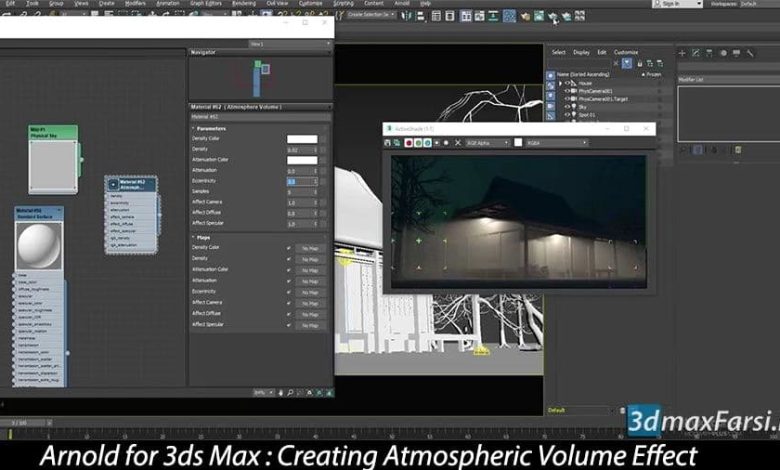Image resolution: width=780 pixels, height=470 pixels.
Task: Toggle the Attenuation Color map checkbox
Action: [x=289, y=270]
